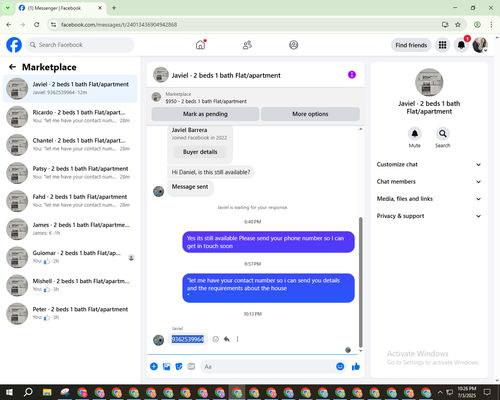500x400 pixels.
Task: Expand Media, files and links section
Action: tap(429, 199)
